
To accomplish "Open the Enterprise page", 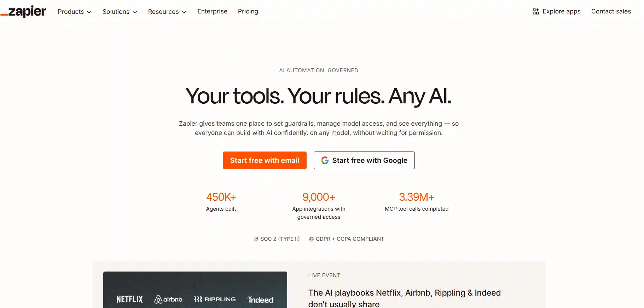I will click(x=212, y=11).
